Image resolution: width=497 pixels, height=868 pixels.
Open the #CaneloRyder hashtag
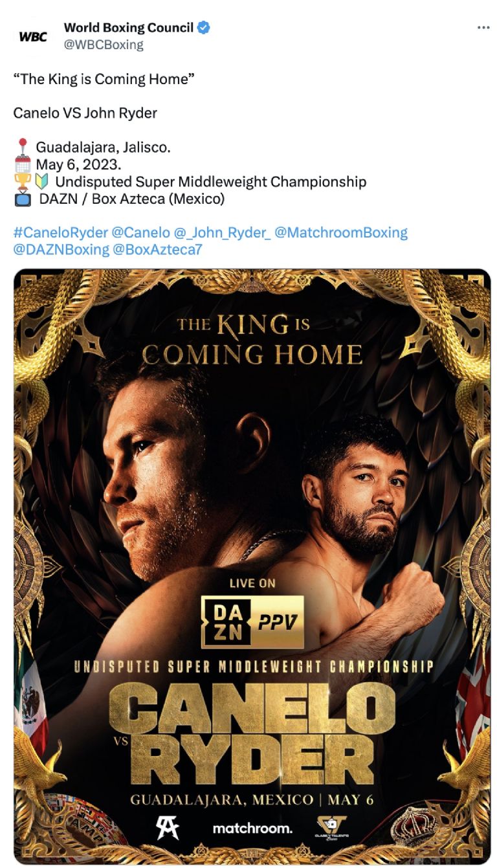click(60, 232)
